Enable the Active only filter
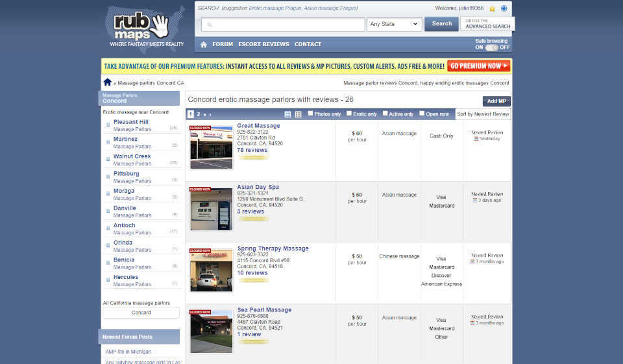Image resolution: width=623 pixels, height=364 pixels. click(385, 114)
